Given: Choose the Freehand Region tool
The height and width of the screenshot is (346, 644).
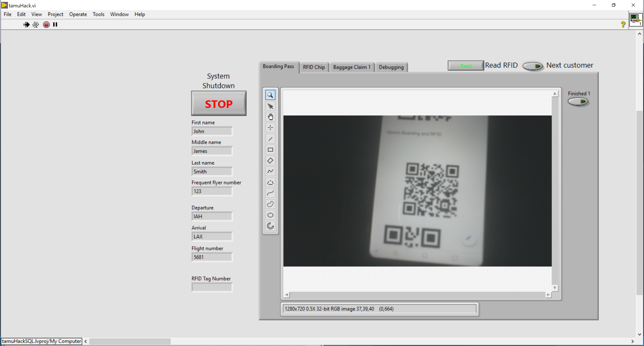Looking at the screenshot, I should click(x=270, y=204).
